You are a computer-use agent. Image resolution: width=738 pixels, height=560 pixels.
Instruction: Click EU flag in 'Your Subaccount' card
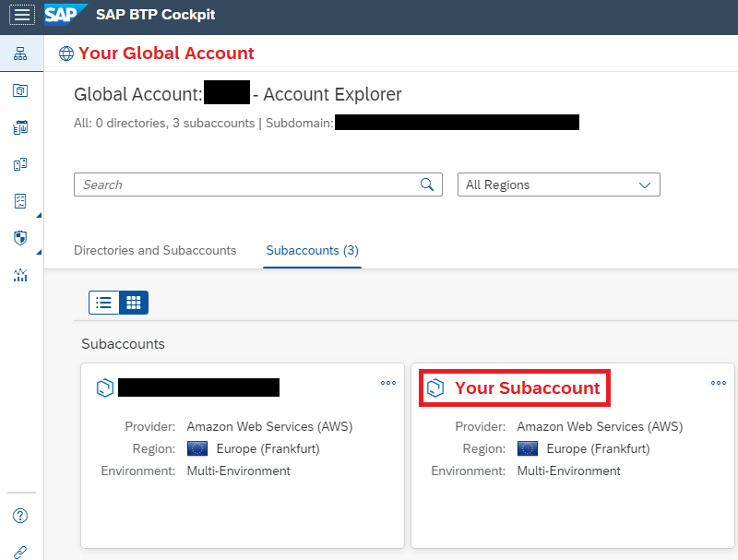[x=528, y=448]
